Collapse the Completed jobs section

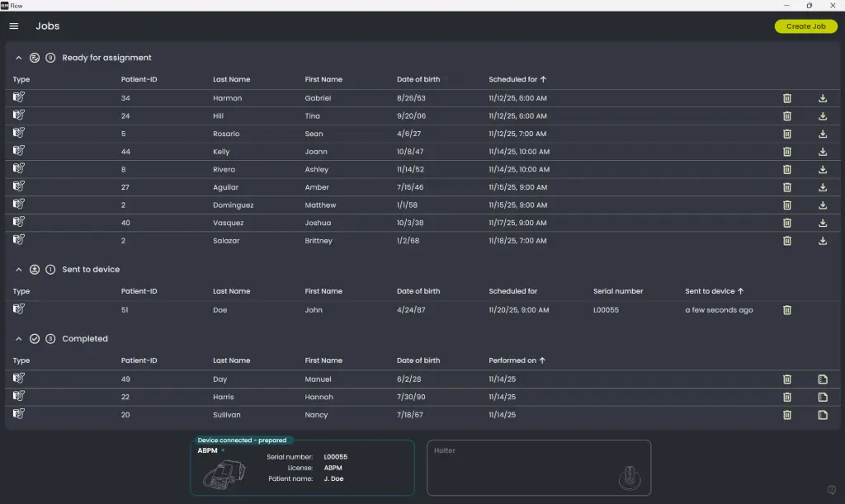click(x=18, y=338)
